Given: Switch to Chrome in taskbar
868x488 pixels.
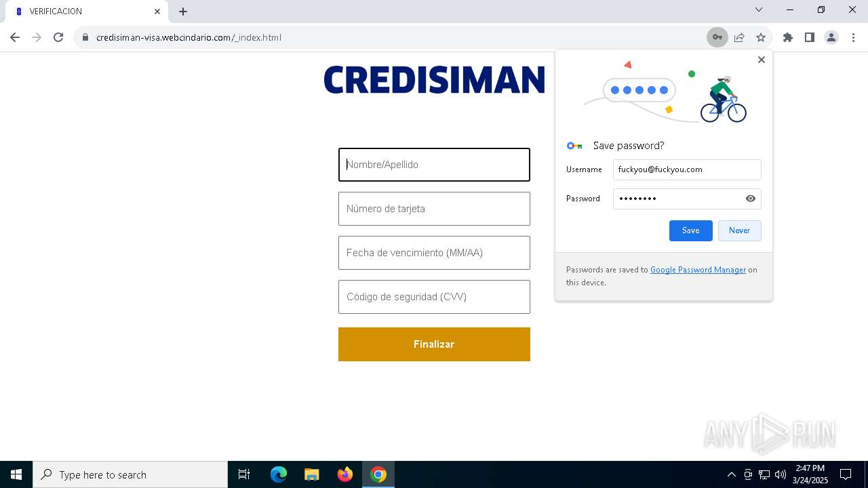Looking at the screenshot, I should point(378,474).
